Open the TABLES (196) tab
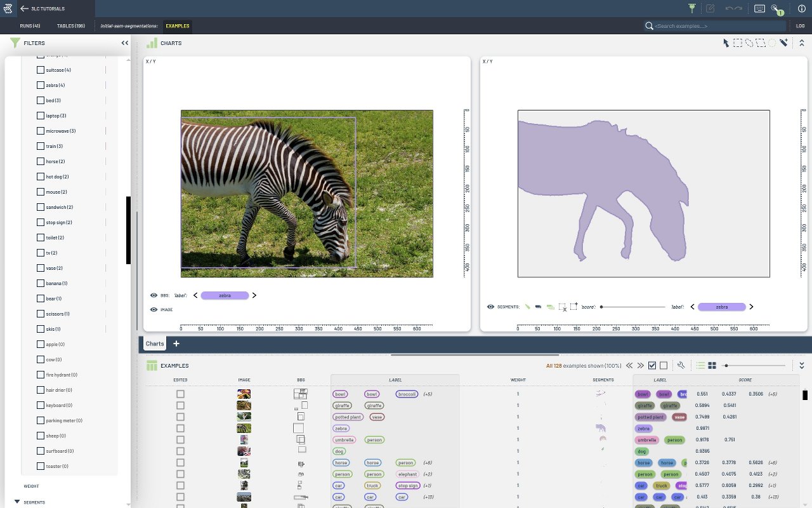 tap(71, 26)
